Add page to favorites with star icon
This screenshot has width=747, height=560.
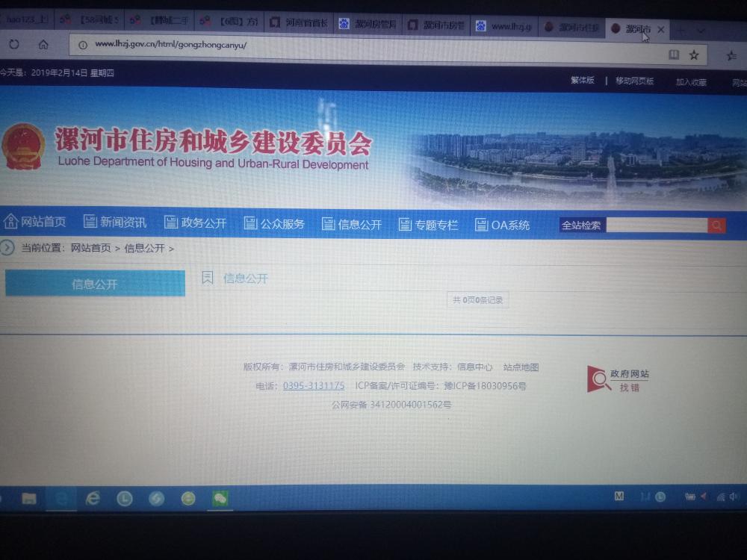coord(694,55)
